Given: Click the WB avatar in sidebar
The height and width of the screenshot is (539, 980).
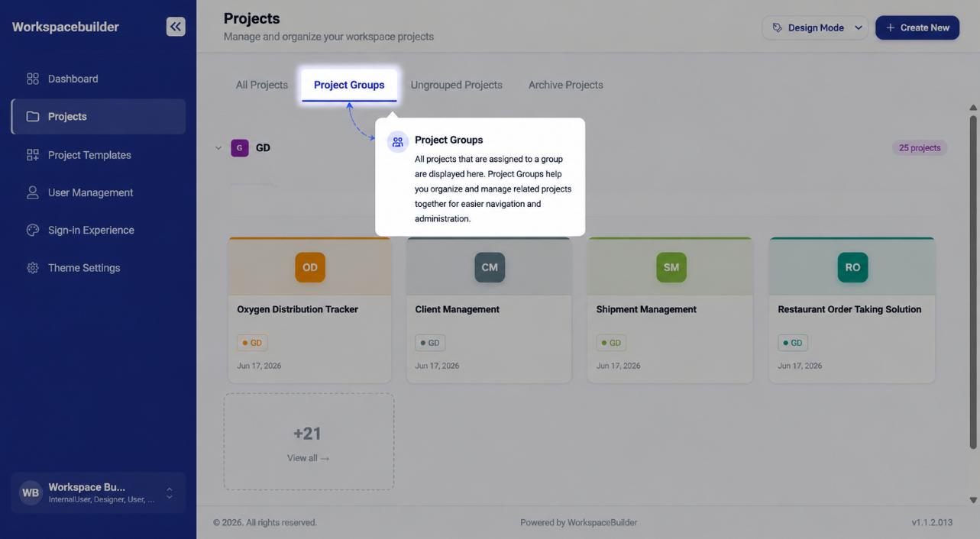Looking at the screenshot, I should (x=31, y=492).
